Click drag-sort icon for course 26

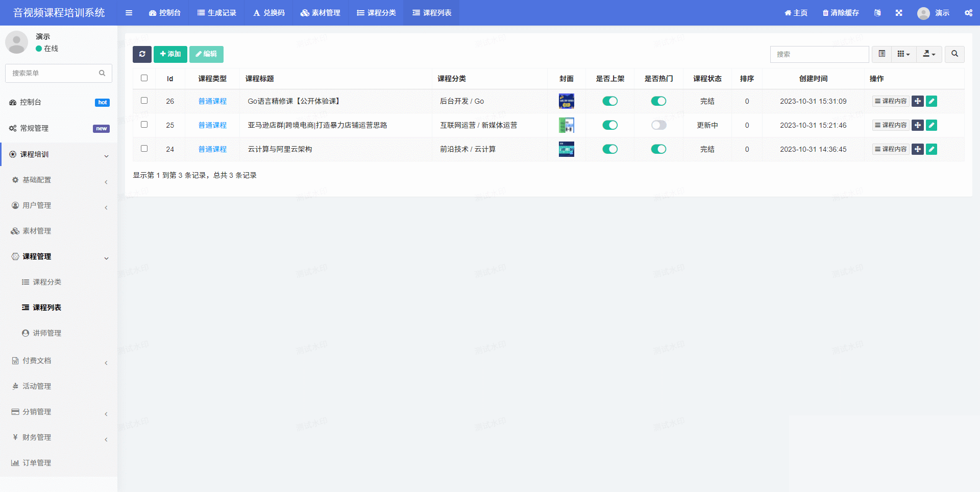click(918, 101)
